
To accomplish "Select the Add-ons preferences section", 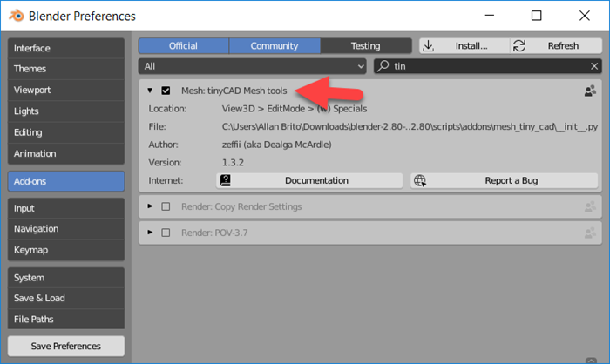I will 66,181.
